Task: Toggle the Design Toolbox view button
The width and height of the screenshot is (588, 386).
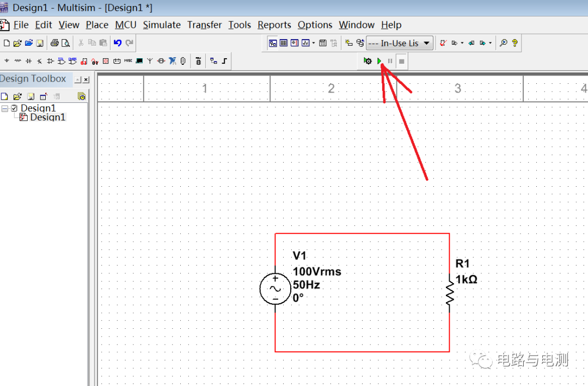Action: (273, 43)
